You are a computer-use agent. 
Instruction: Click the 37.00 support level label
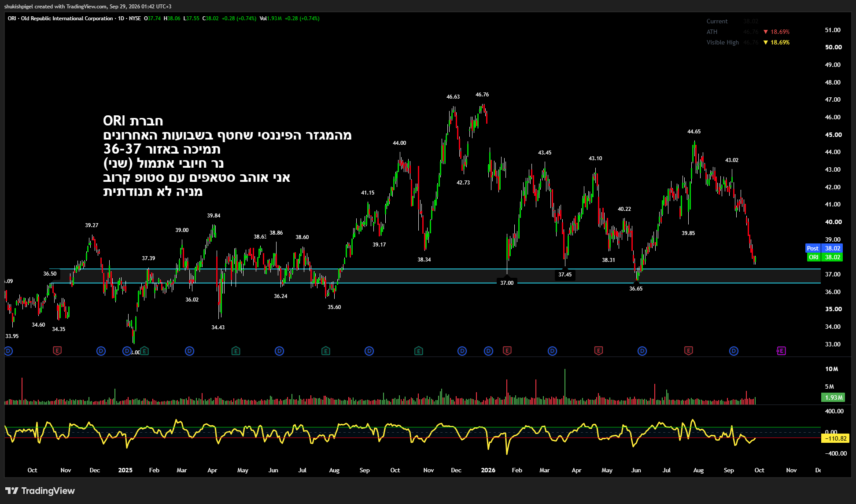pyautogui.click(x=507, y=283)
